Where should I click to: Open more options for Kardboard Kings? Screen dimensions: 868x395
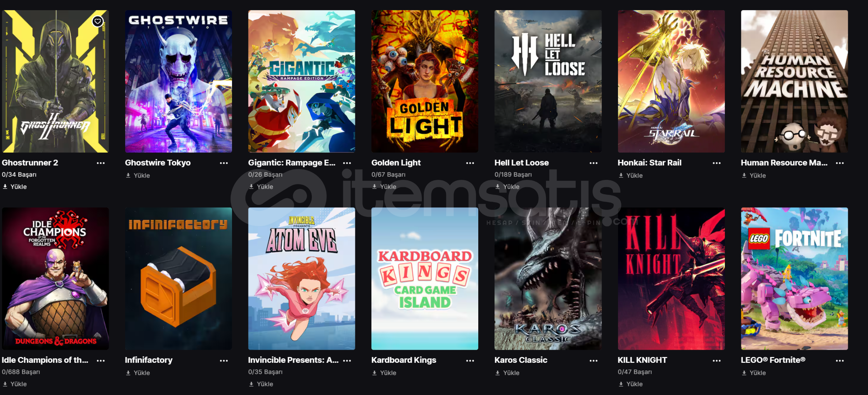pos(470,361)
